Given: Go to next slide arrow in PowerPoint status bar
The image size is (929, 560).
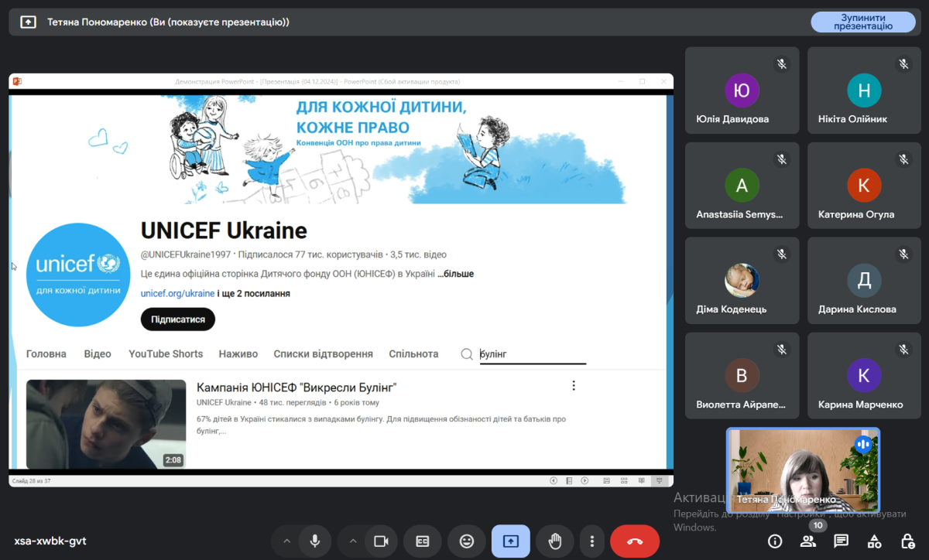Looking at the screenshot, I should coord(584,480).
